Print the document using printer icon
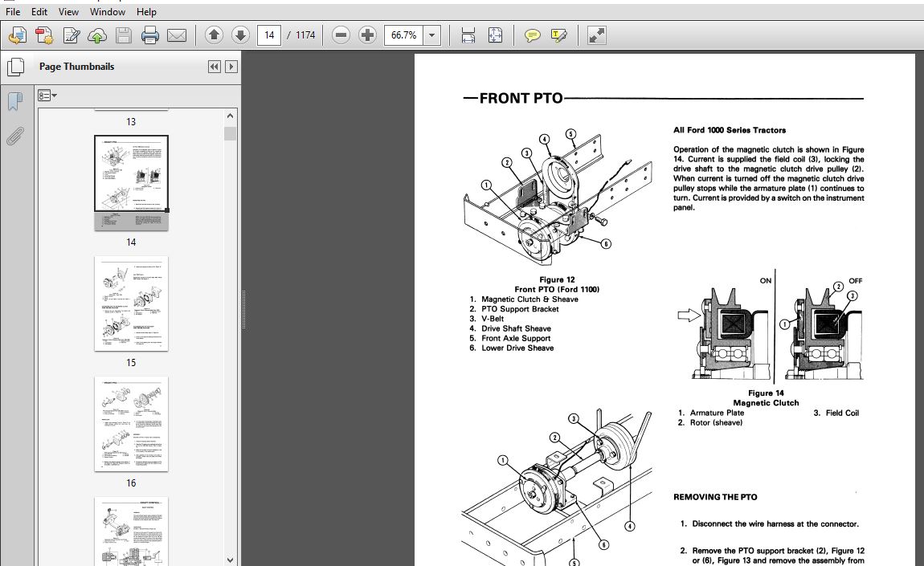The width and height of the screenshot is (924, 566). click(150, 35)
